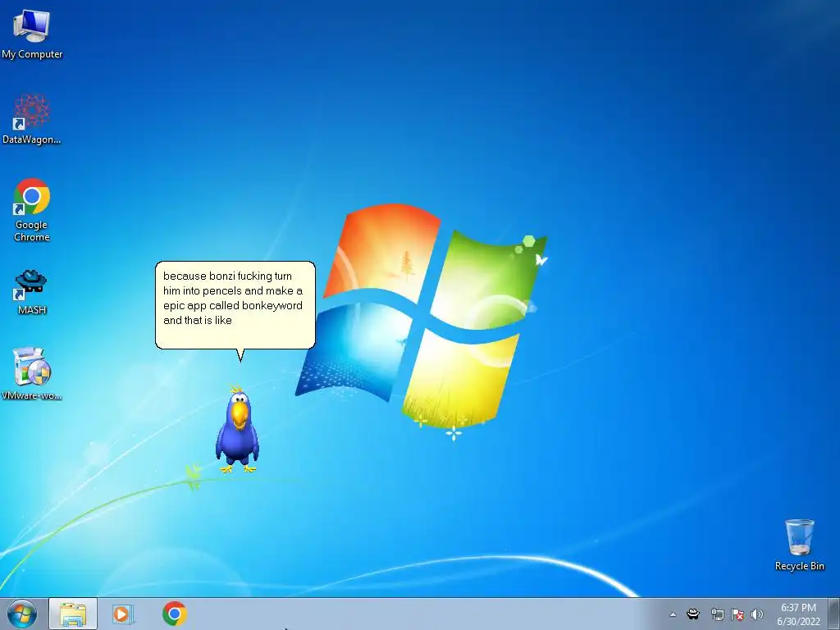840x630 pixels.
Task: Select the MASH desktop shortcut
Action: point(32,292)
